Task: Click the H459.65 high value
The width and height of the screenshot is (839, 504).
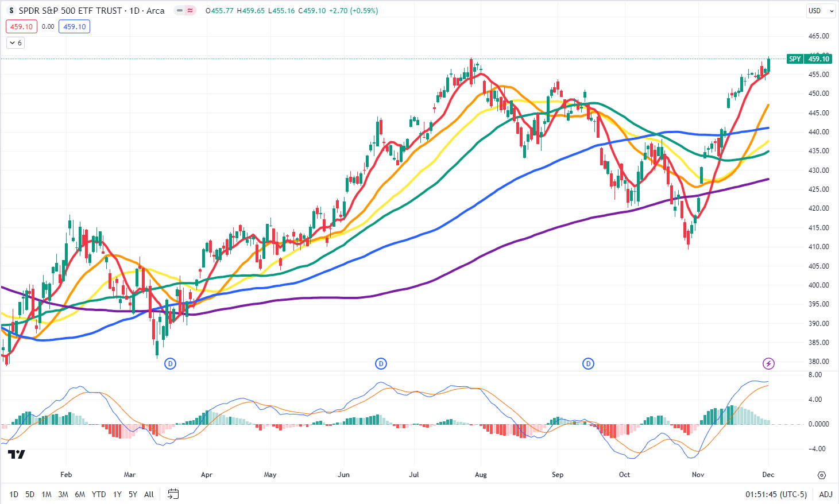Action: (x=250, y=11)
